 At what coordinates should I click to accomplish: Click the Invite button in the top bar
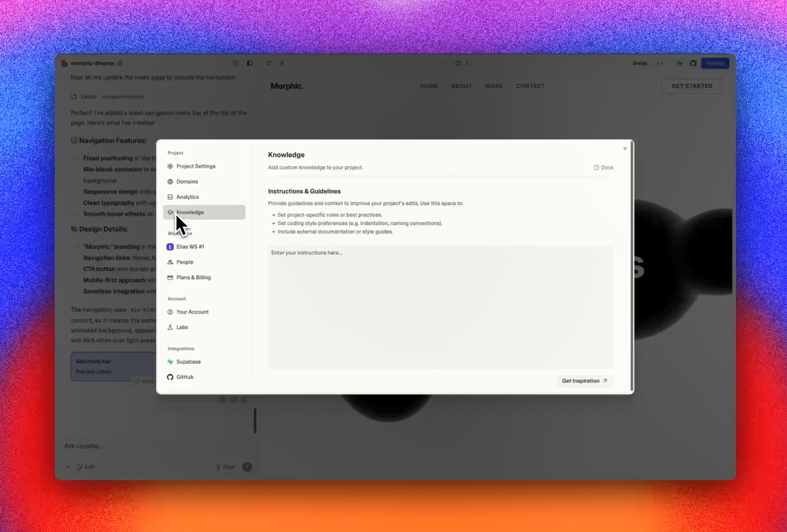pyautogui.click(x=640, y=63)
